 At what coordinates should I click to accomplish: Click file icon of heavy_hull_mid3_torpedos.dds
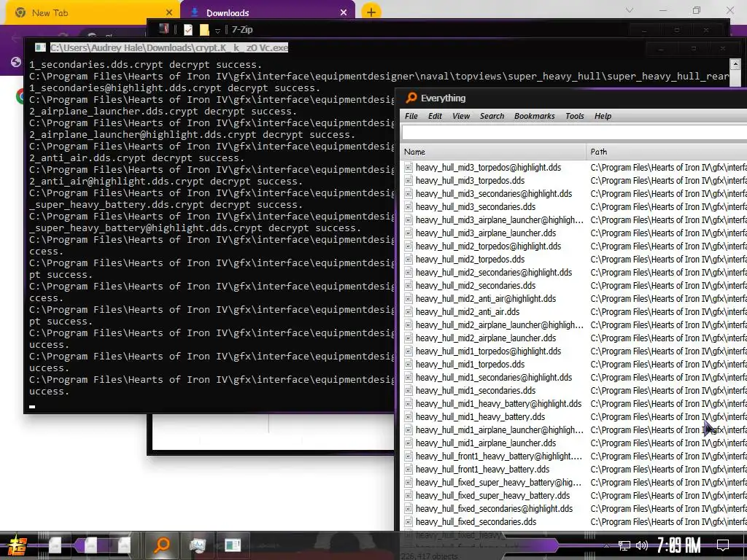click(409, 181)
